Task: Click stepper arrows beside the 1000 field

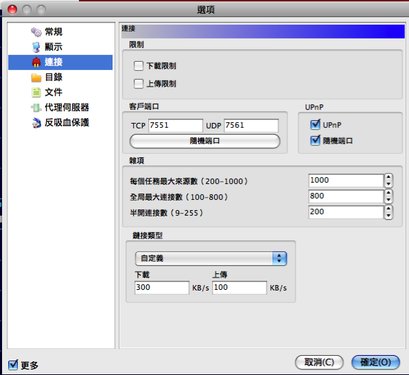Action: (388, 181)
